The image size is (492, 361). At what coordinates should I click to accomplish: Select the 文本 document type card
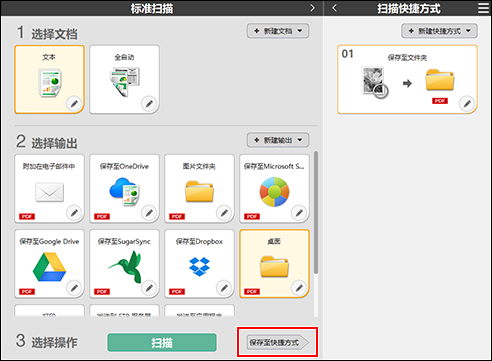click(49, 79)
